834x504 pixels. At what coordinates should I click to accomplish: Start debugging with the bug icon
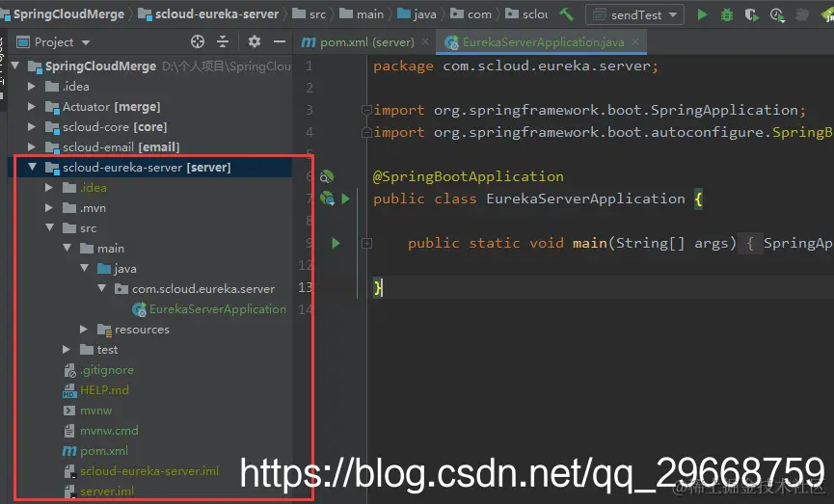click(727, 14)
